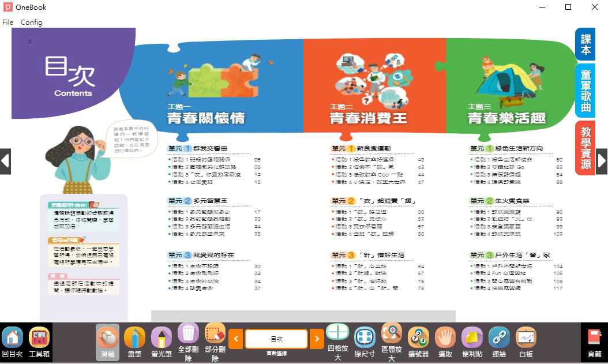The height and width of the screenshot is (364, 608).
Task: Go to next page with orange right arrow
Action: (317, 339)
